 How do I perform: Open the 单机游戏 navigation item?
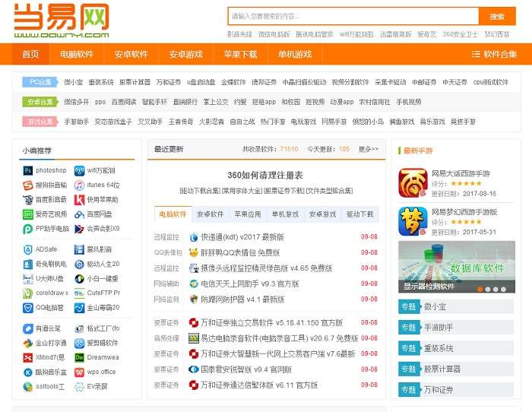(x=295, y=54)
